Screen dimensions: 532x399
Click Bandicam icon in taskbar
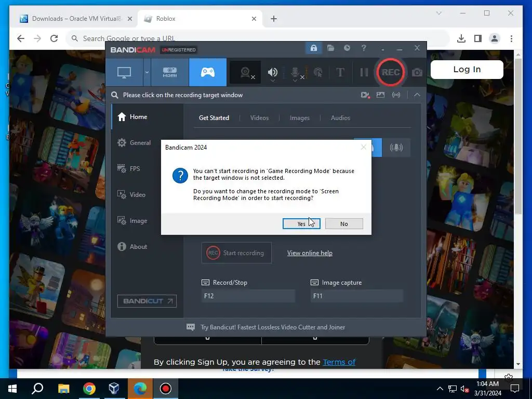point(166,389)
